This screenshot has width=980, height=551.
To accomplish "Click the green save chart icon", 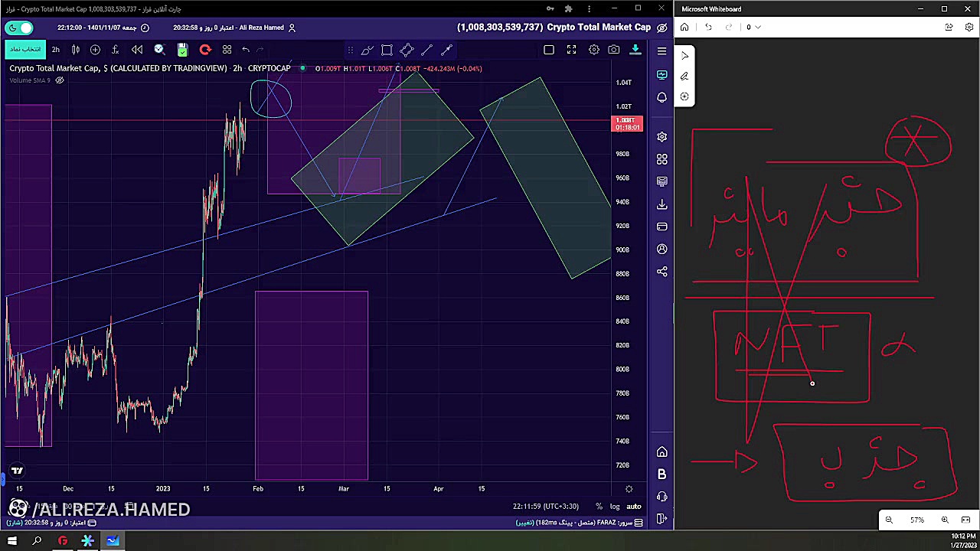I will point(182,50).
